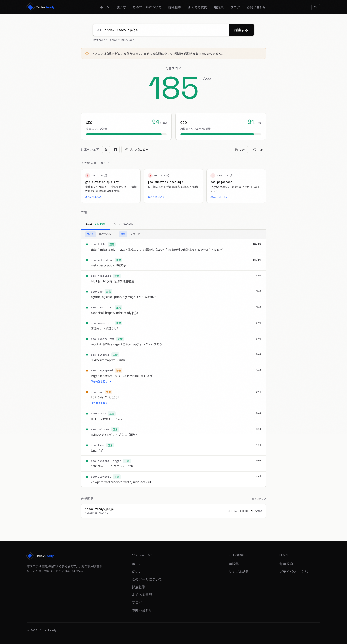Open お問い合わせ in the top navigation

256,7
